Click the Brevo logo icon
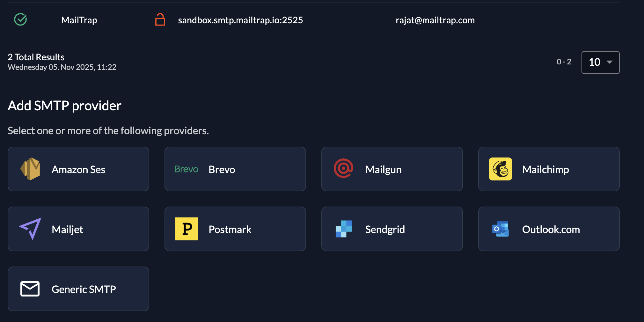Image resolution: width=644 pixels, height=322 pixels. click(187, 169)
